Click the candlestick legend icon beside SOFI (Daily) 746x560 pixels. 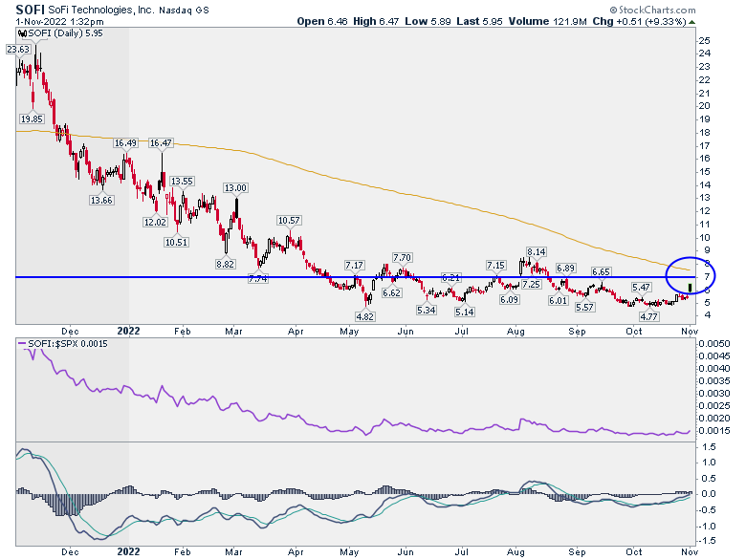[x=22, y=33]
